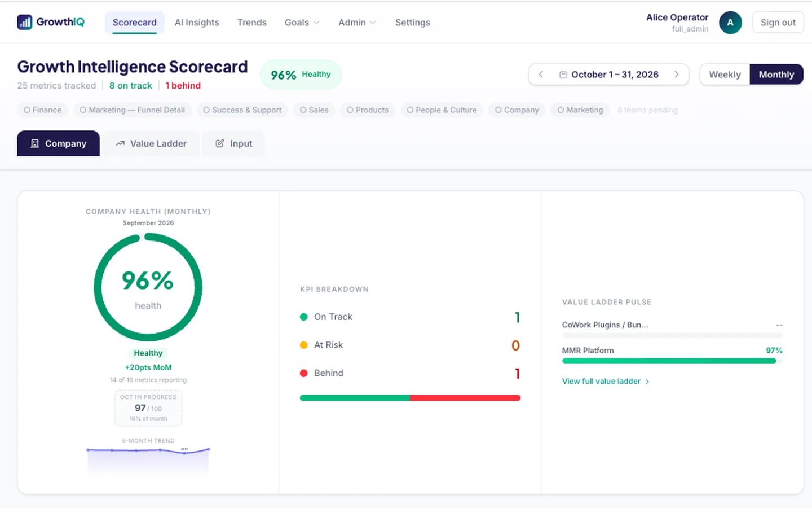Go to the previous month arrow
The width and height of the screenshot is (812, 508).
[541, 75]
